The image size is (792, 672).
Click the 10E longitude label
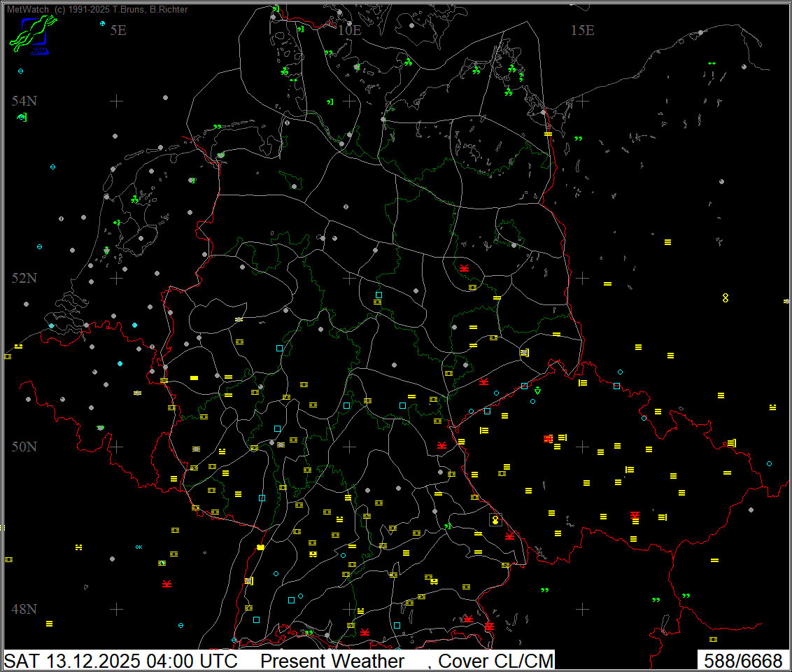[349, 30]
